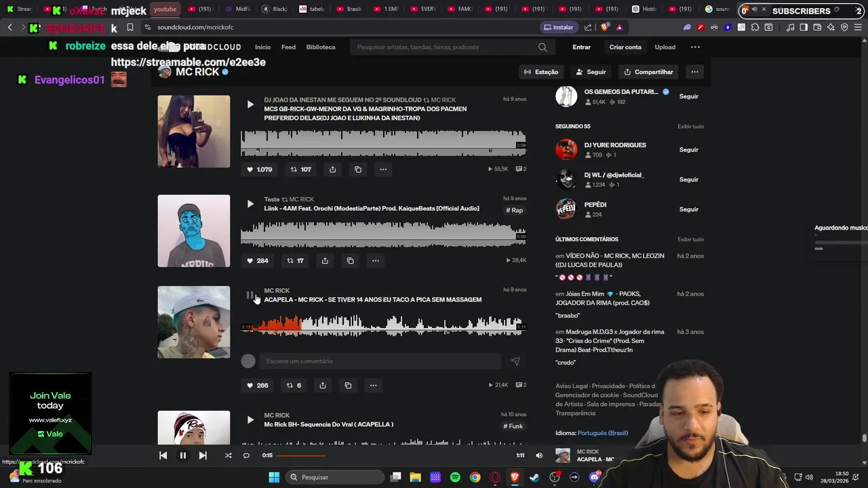Image resolution: width=868 pixels, height=488 pixels.
Task: Start the MC RICK Estação station
Action: click(x=541, y=72)
